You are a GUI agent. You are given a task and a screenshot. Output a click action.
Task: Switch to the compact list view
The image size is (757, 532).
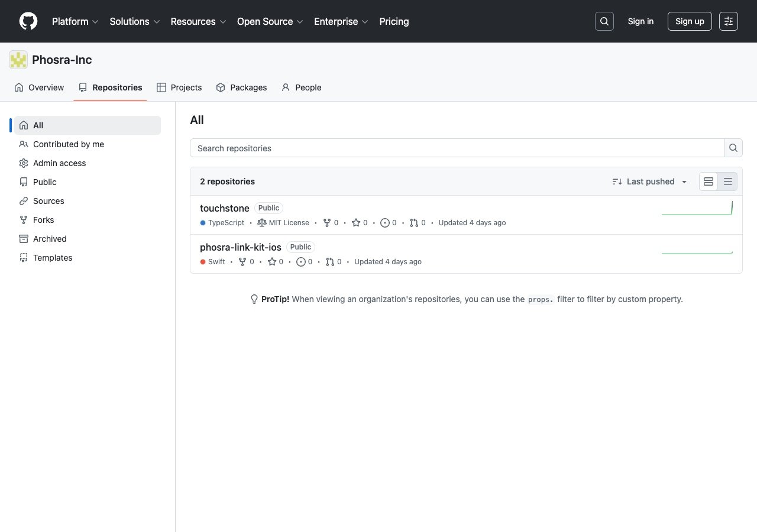(x=728, y=181)
